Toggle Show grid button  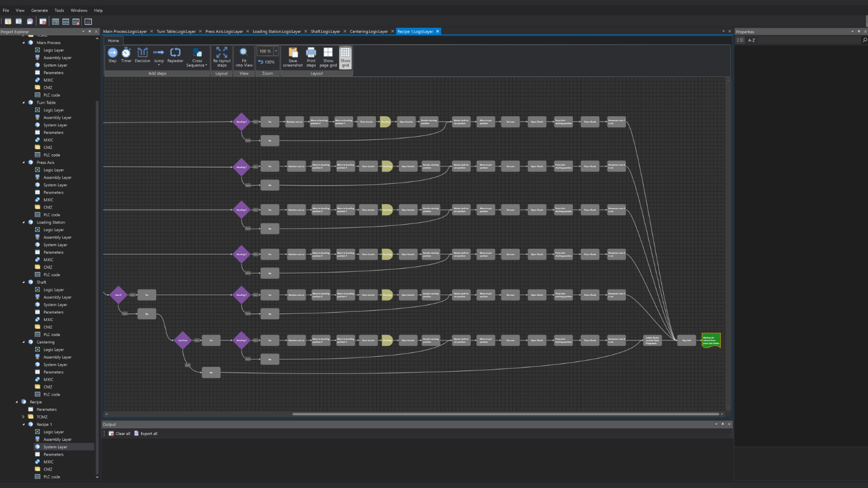click(345, 58)
